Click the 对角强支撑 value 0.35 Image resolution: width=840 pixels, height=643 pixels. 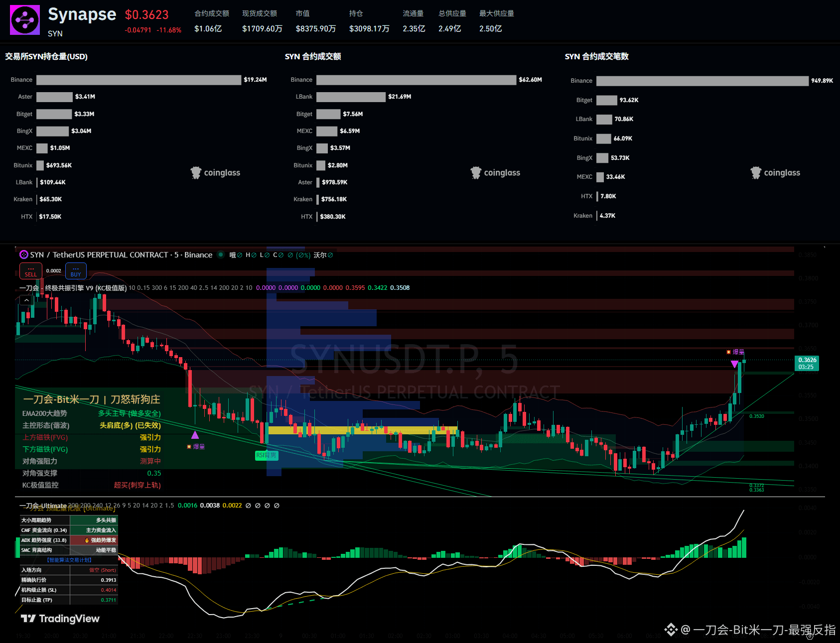tap(154, 473)
